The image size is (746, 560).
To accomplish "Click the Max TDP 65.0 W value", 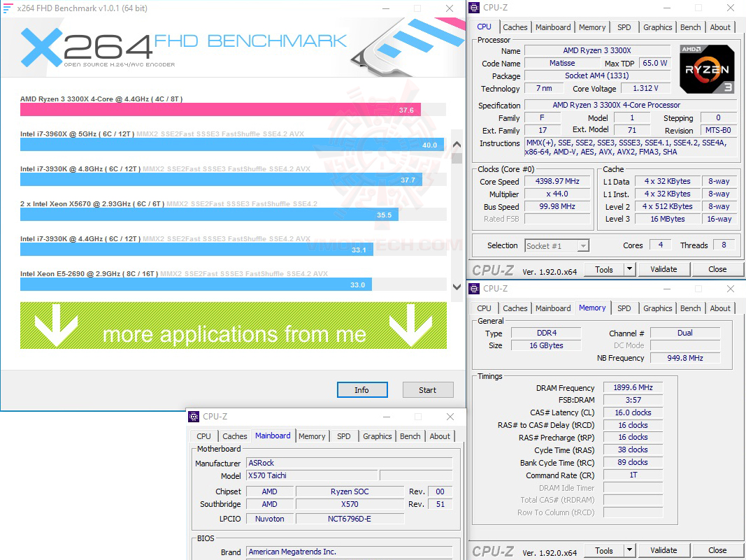I will (654, 64).
